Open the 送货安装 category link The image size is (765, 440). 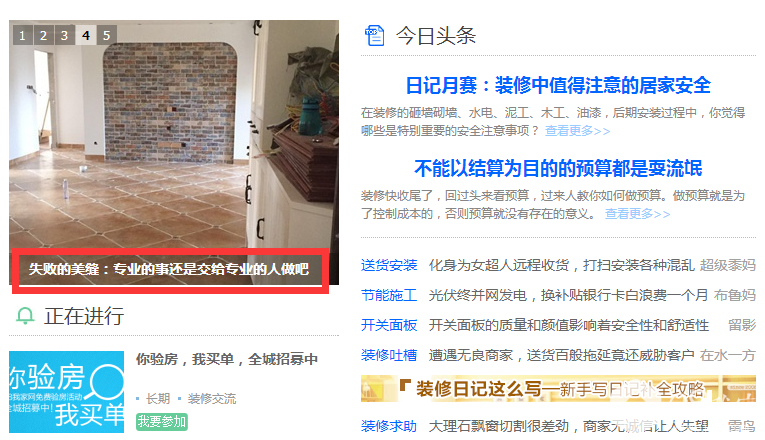tap(389, 265)
